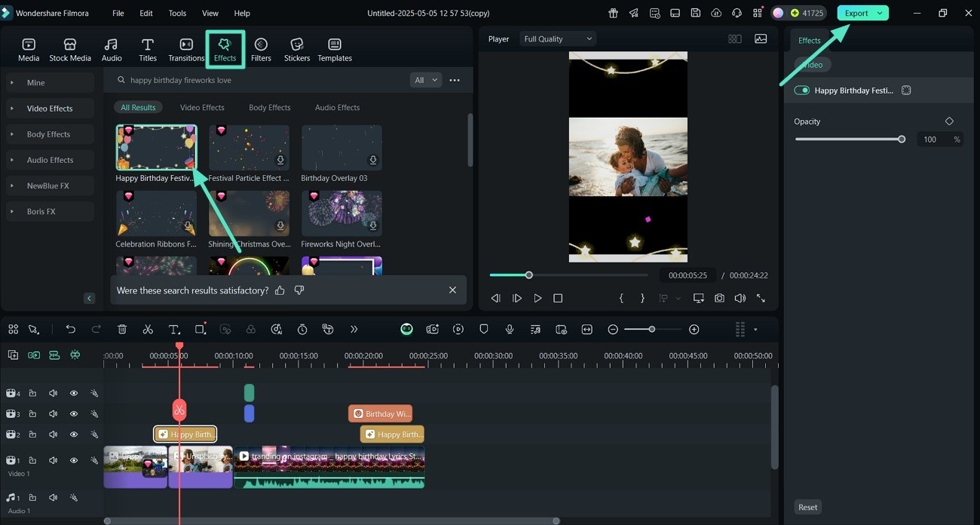Image resolution: width=980 pixels, height=525 pixels.
Task: Open the Help menu
Action: click(242, 13)
